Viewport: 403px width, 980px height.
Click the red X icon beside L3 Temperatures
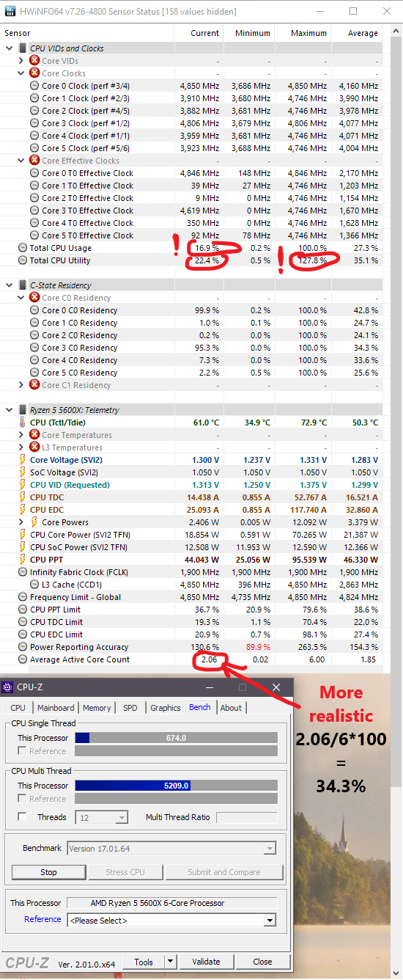(x=34, y=447)
